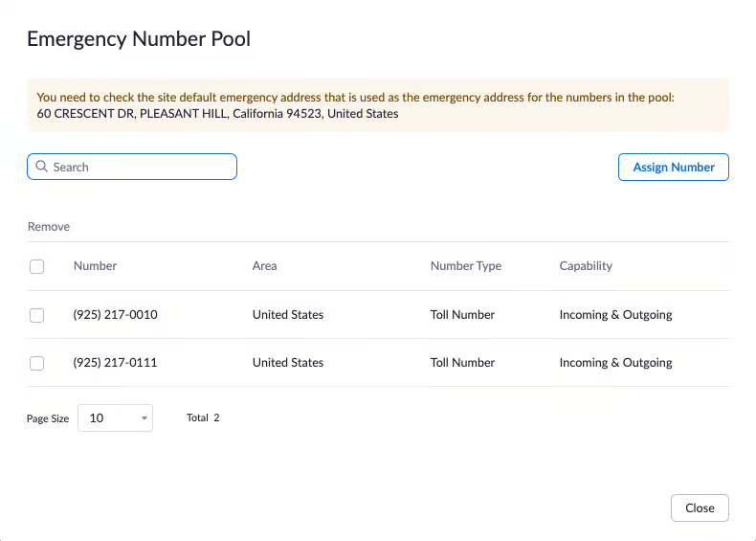Click the magnifying glass search icon

point(41,167)
